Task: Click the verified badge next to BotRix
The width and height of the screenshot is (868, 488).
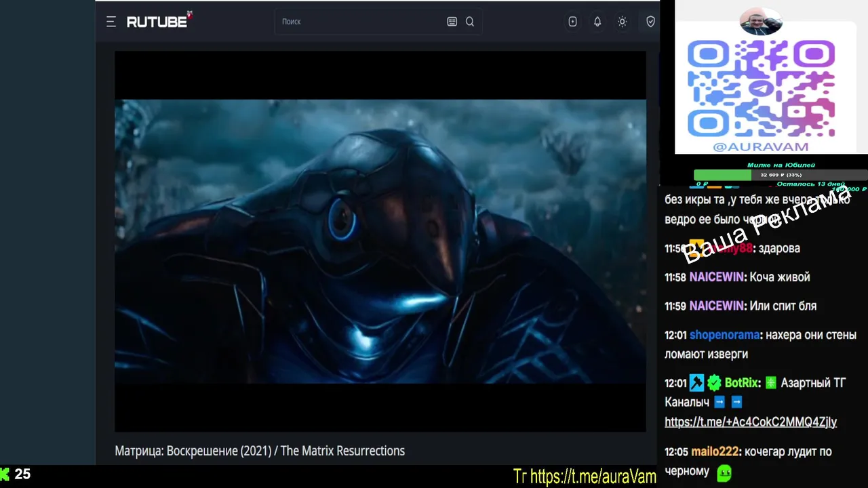Action: 714,383
